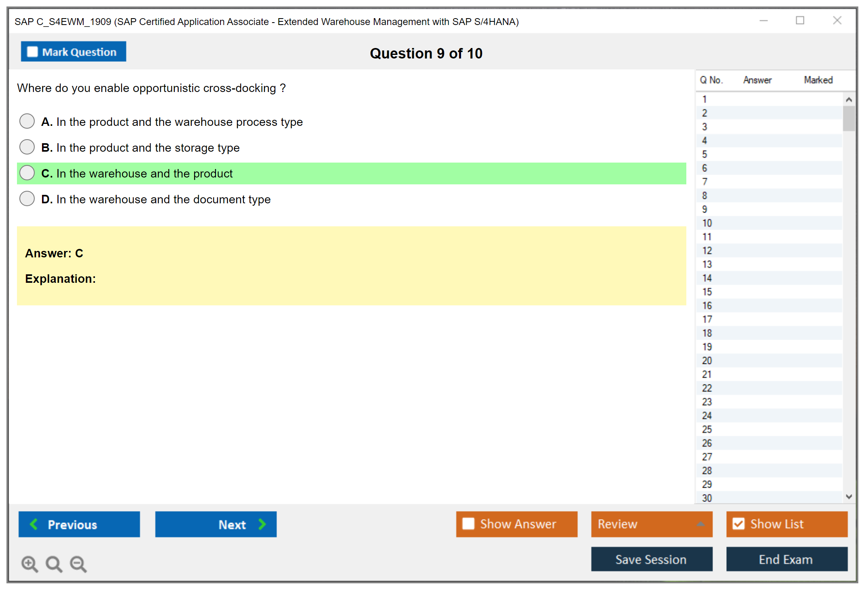Click the Save Session button
Viewport: 868px width, 593px height.
[x=651, y=559]
